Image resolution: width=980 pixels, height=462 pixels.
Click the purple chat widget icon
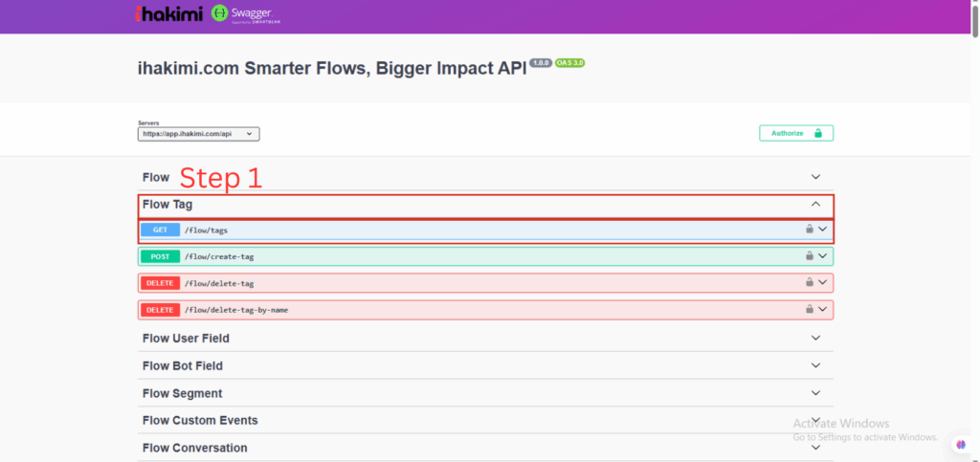960,444
